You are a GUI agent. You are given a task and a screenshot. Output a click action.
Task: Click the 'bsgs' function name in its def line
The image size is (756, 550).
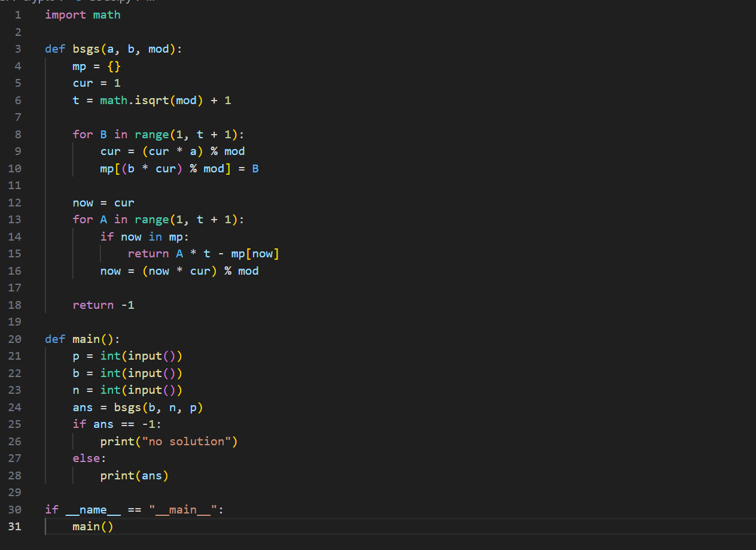(86, 49)
